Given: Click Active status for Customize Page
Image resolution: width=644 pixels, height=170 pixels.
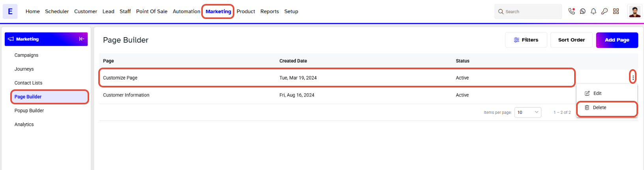Looking at the screenshot, I should coord(462,78).
